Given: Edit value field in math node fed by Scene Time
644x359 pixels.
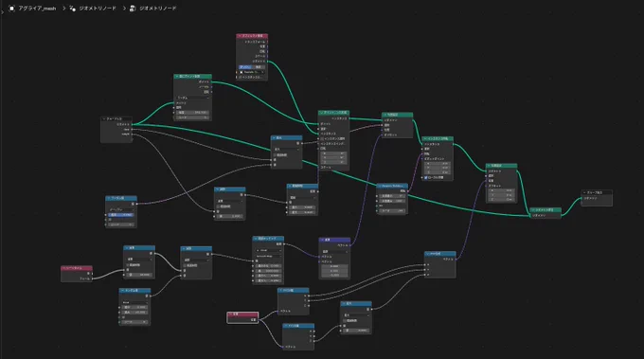Looking at the screenshot, I should click(x=139, y=275).
